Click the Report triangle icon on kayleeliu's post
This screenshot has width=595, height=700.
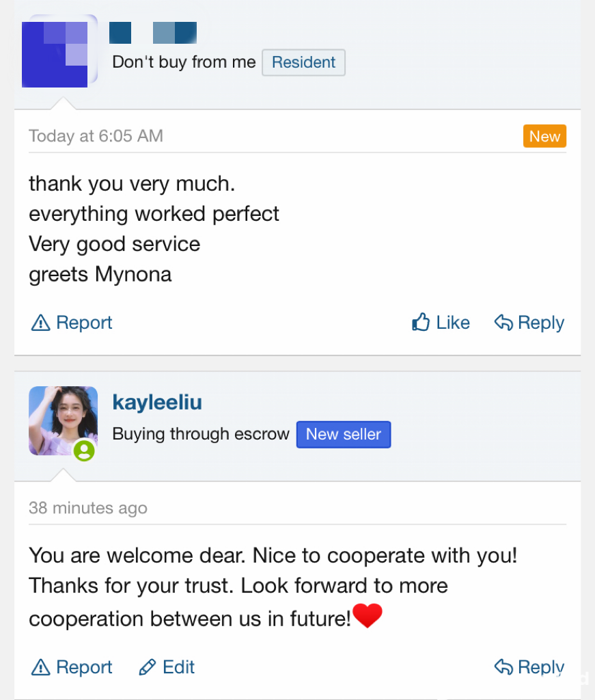point(41,667)
